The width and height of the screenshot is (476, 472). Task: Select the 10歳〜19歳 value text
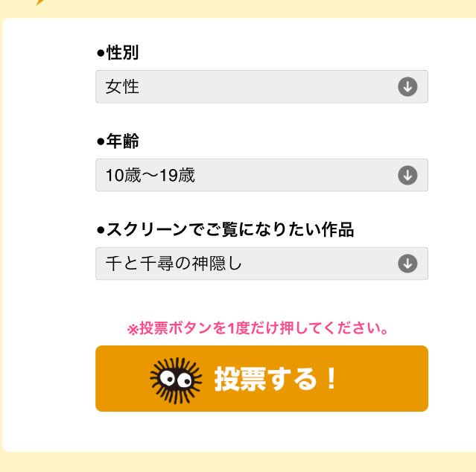coord(150,176)
